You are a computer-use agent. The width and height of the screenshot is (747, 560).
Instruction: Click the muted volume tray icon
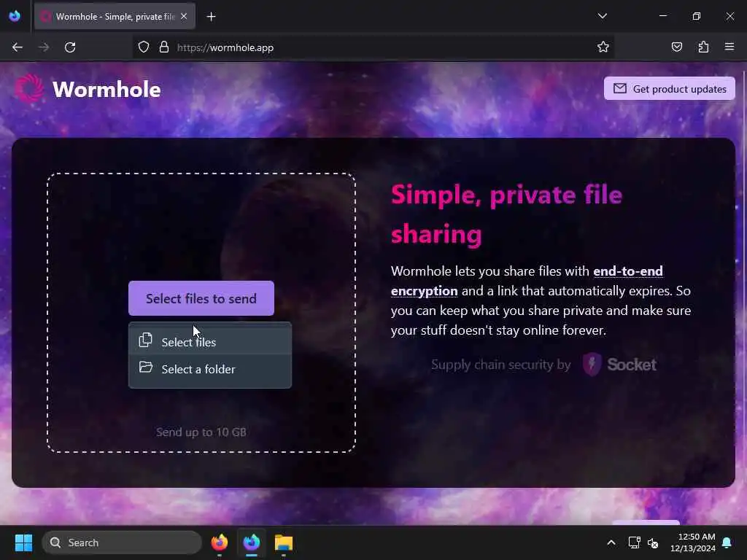click(653, 542)
